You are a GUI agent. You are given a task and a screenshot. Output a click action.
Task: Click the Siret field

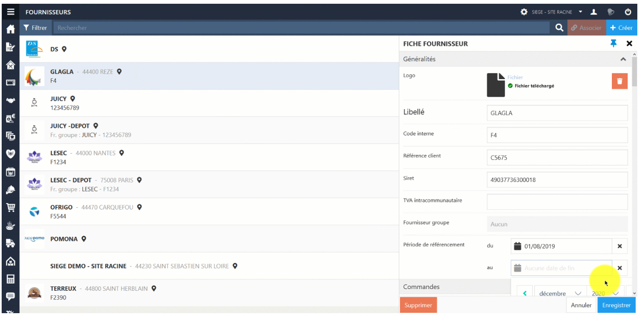click(557, 179)
